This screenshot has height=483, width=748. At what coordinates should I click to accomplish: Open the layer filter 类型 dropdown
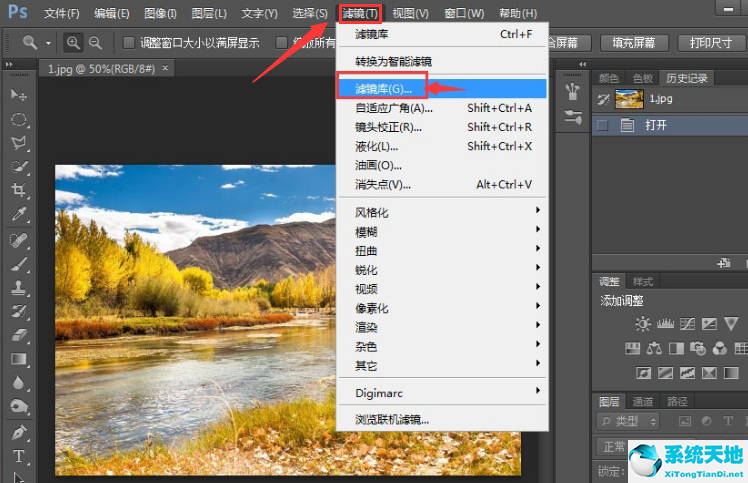click(x=628, y=421)
